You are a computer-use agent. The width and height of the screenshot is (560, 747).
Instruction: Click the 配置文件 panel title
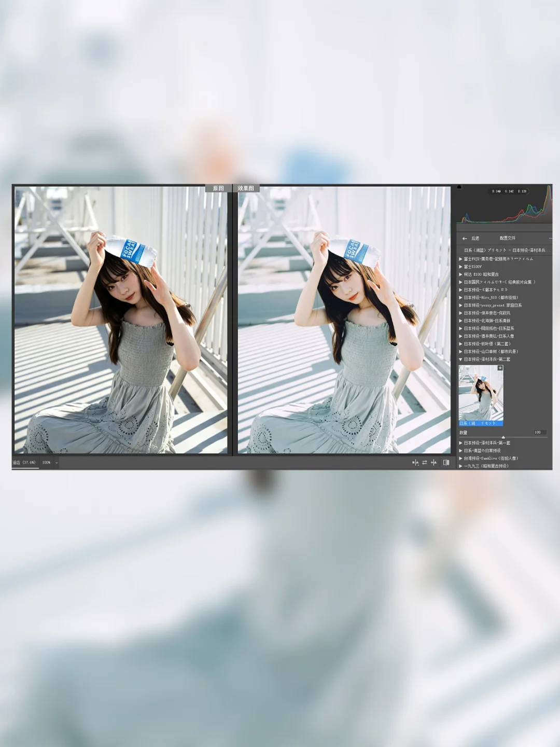click(x=508, y=239)
